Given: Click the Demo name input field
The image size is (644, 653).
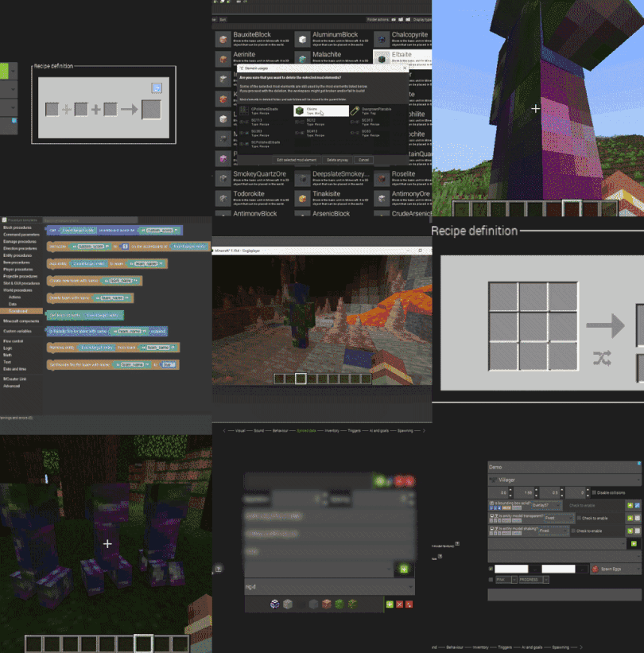Looking at the screenshot, I should tap(564, 467).
